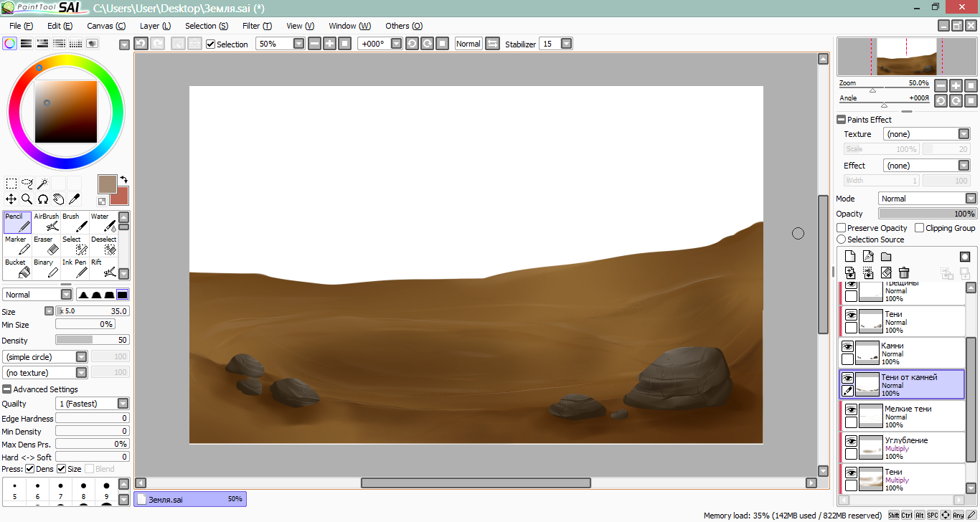Choose the lasso selection tool
980x522 pixels.
pyautogui.click(x=27, y=184)
